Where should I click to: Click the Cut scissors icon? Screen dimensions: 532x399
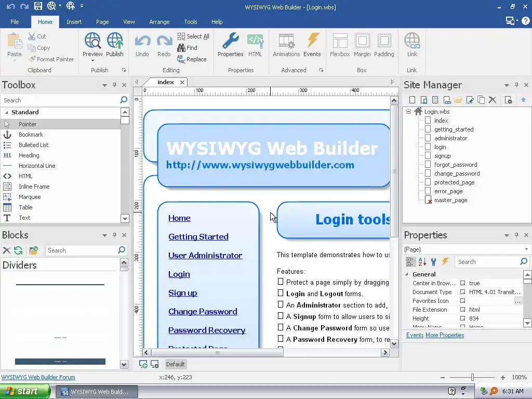(32, 36)
